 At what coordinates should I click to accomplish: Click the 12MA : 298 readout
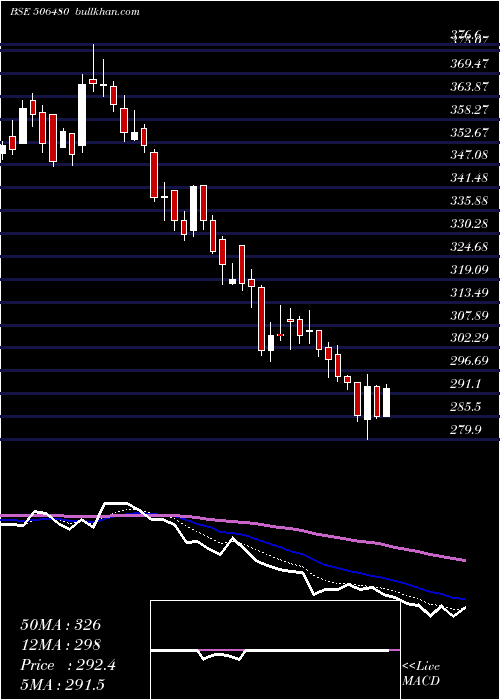[x=60, y=645]
